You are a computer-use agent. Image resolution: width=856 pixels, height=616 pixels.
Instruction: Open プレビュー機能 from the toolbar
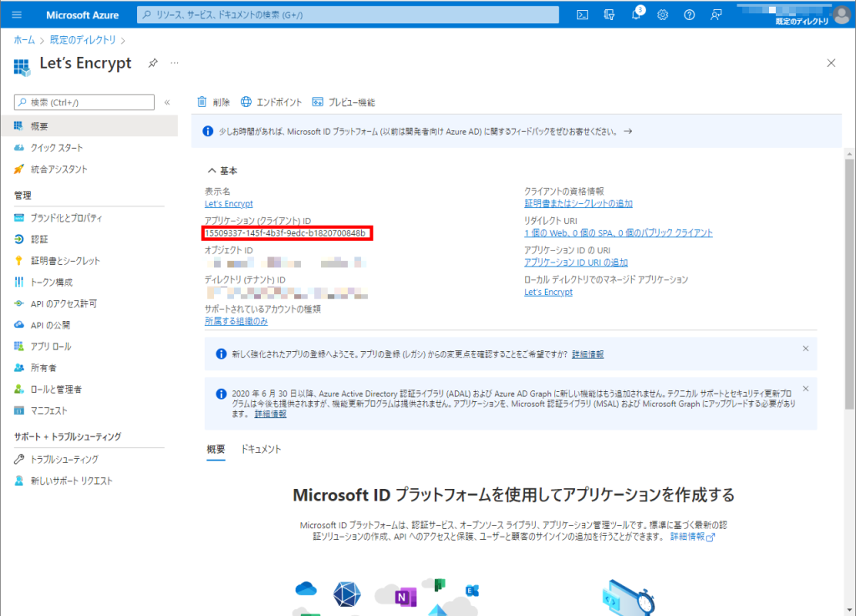coord(344,102)
